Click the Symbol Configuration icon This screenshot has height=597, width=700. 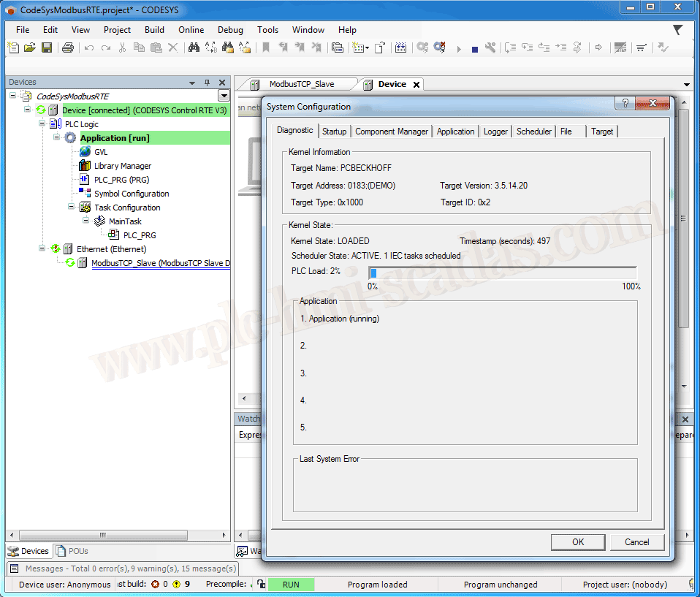coord(85,194)
